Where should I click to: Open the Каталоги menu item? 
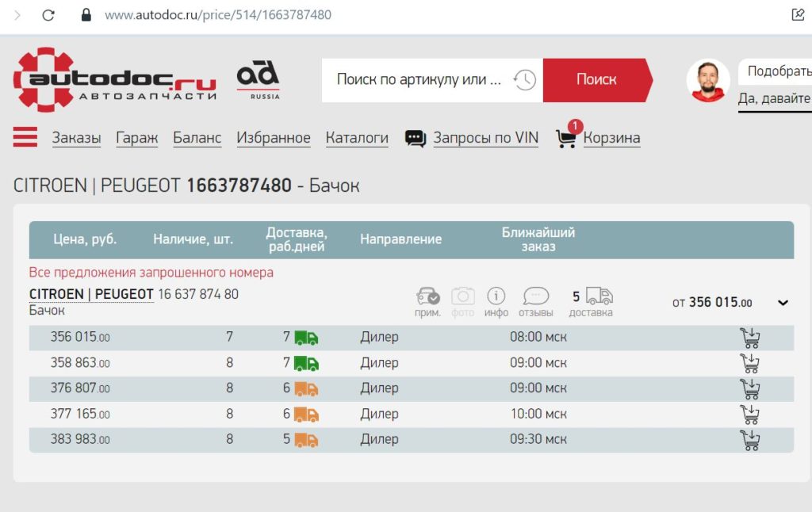pos(357,138)
